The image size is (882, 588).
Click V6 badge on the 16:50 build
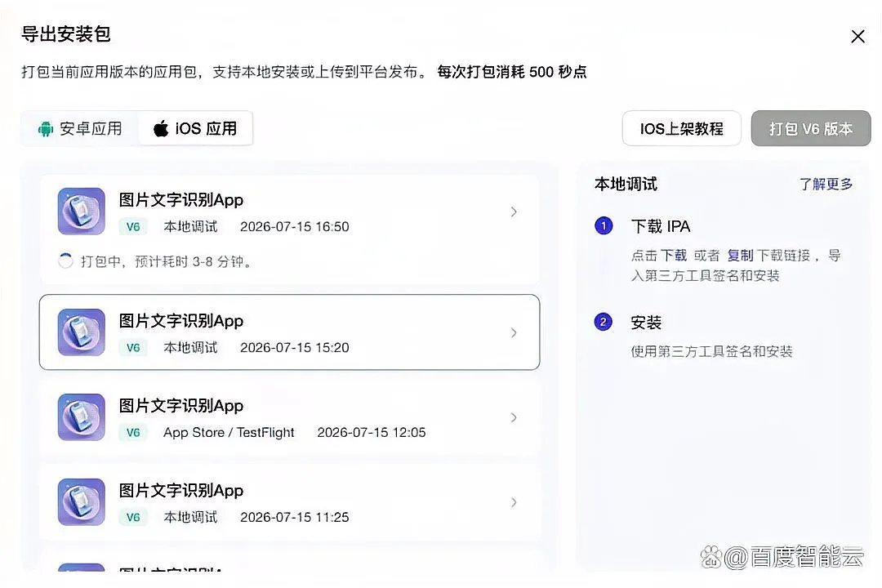coord(133,227)
